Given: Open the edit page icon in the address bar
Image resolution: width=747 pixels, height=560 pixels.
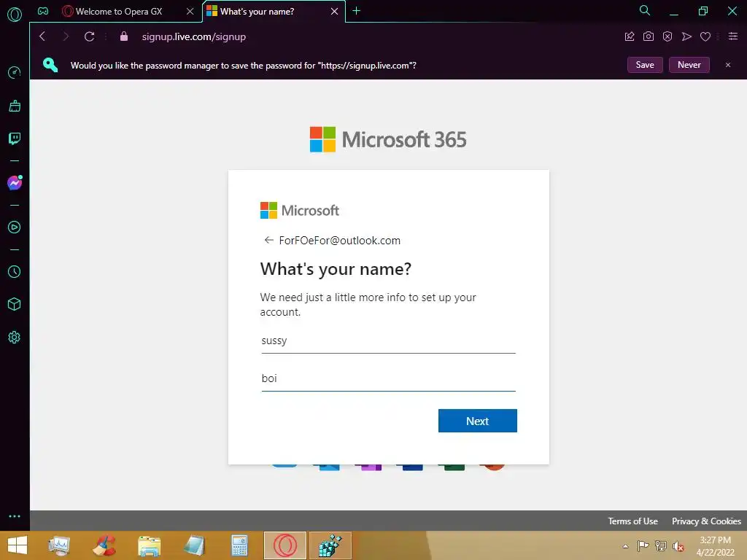Looking at the screenshot, I should pyautogui.click(x=630, y=36).
